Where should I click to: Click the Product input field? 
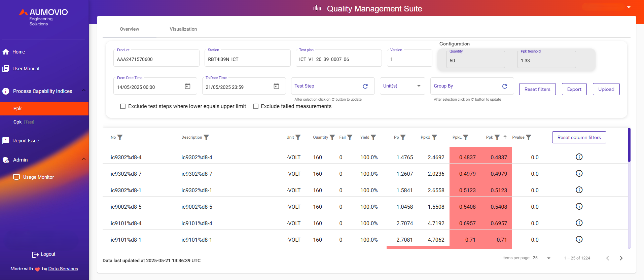coord(156,60)
